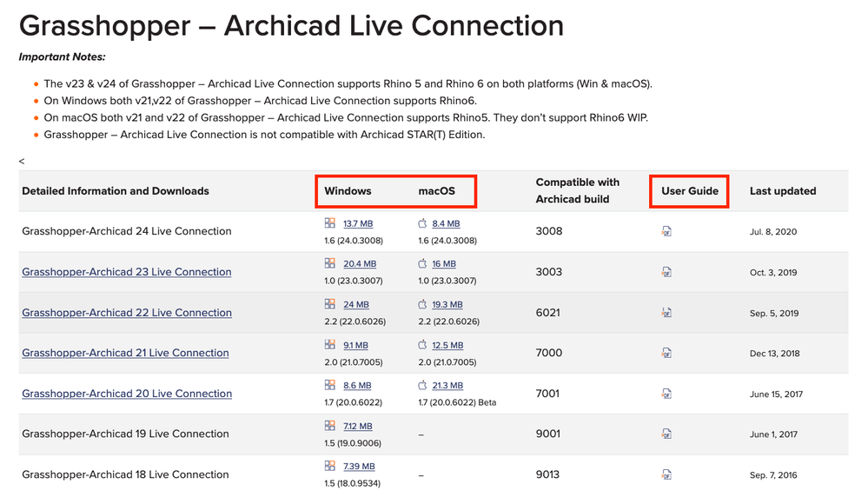
Task: Click date June 15, 2017
Action: (776, 395)
